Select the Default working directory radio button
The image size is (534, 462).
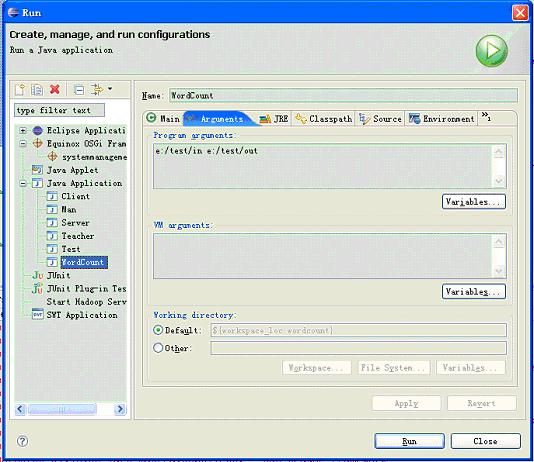(158, 330)
